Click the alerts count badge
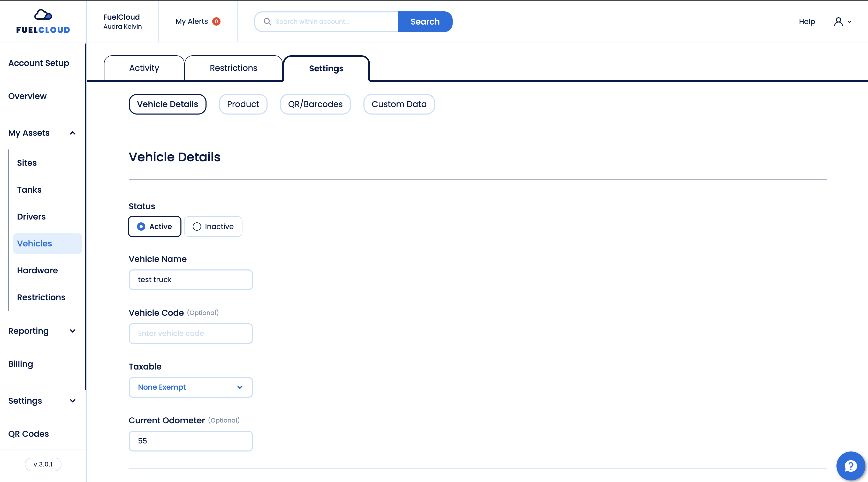The width and height of the screenshot is (868, 482). 216,21
